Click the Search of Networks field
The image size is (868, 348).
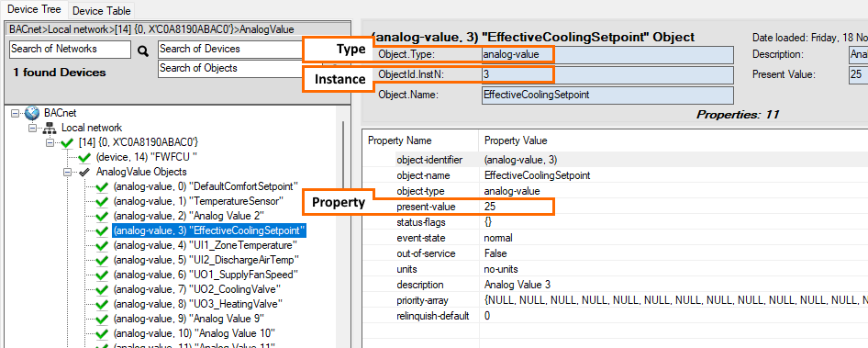[71, 49]
